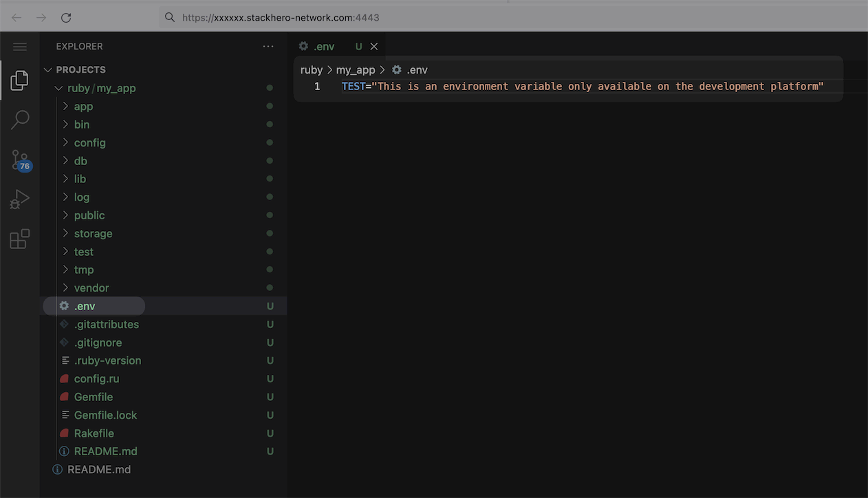Select the .env editor tab

324,47
